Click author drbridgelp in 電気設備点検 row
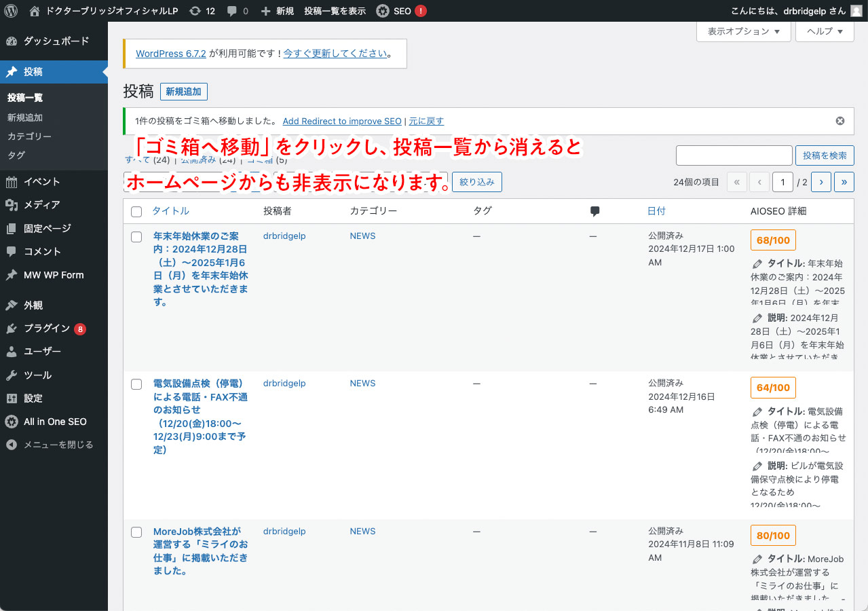 pos(284,384)
